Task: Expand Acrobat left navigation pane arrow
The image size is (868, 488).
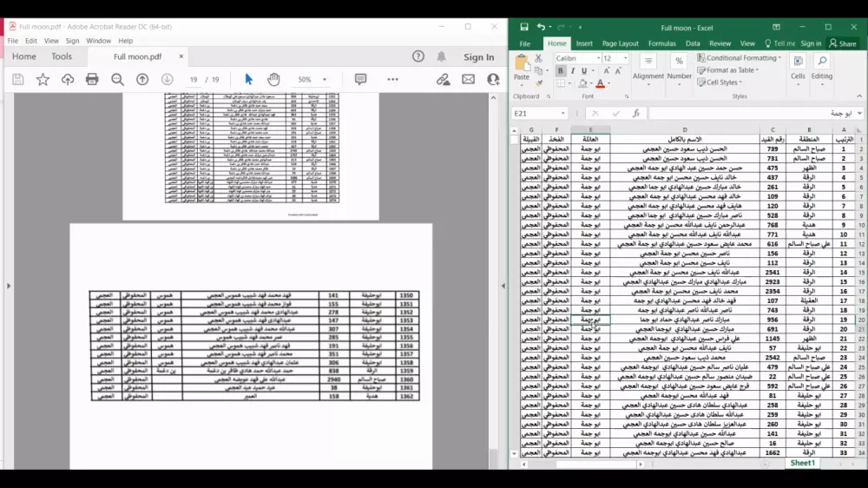Action: (9, 286)
